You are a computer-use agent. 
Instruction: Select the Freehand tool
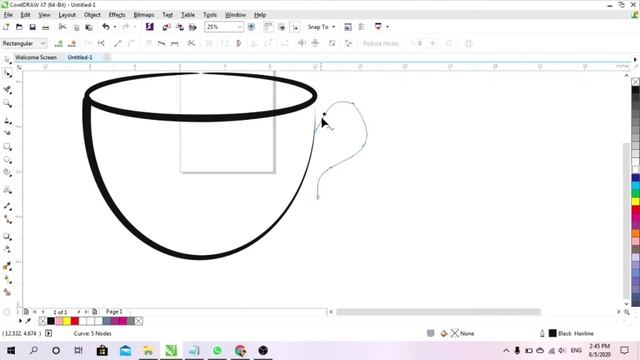[7, 120]
